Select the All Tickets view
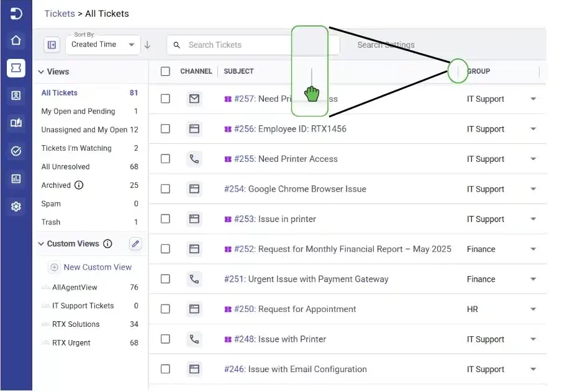The height and width of the screenshot is (392, 565). (x=90, y=93)
